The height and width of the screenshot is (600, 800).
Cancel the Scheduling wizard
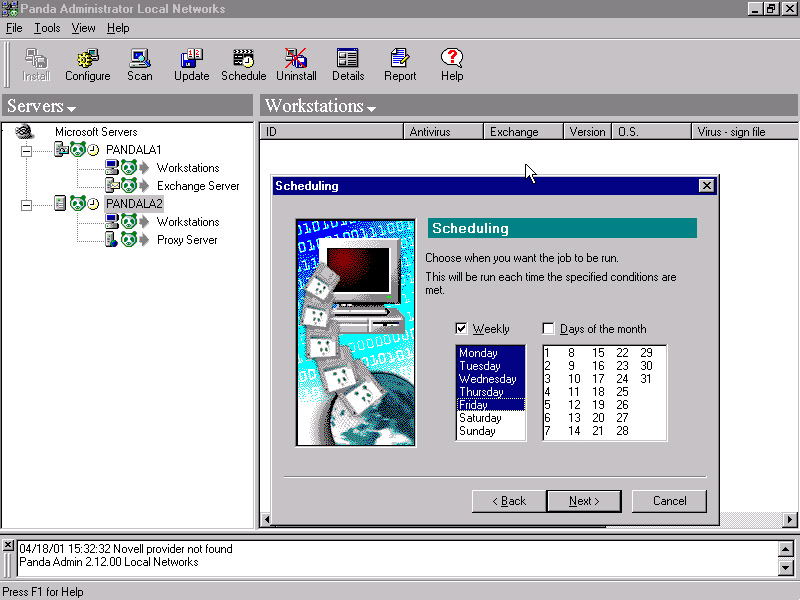[x=669, y=501]
